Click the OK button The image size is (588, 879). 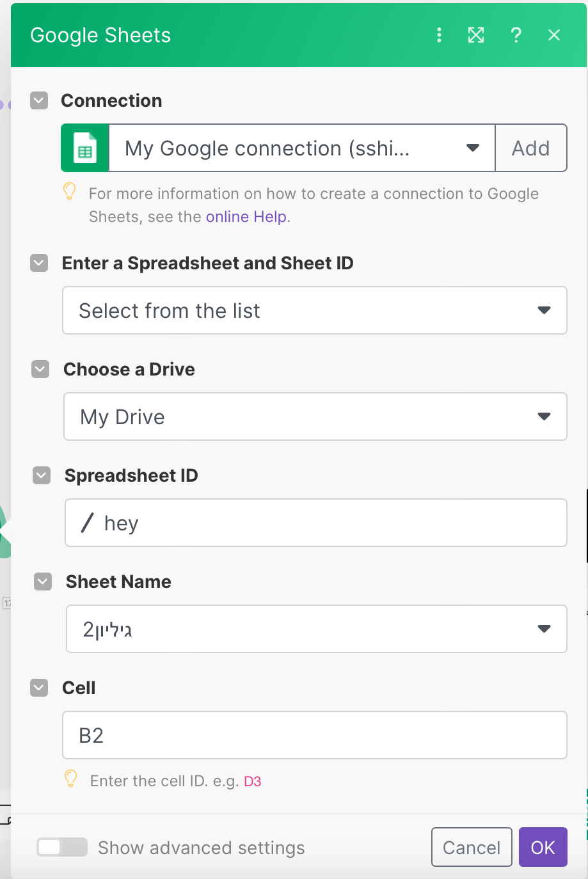543,847
